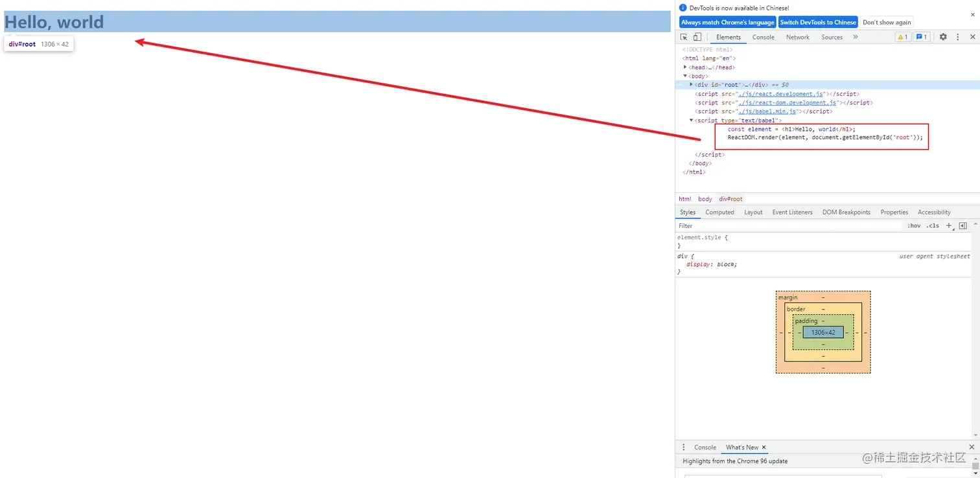Click the padding label in box model

point(806,321)
